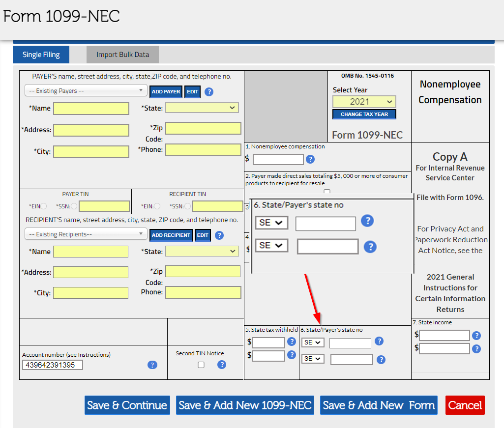504x428 pixels.
Task: Open help beside recipient Edit button
Action: pos(219,235)
